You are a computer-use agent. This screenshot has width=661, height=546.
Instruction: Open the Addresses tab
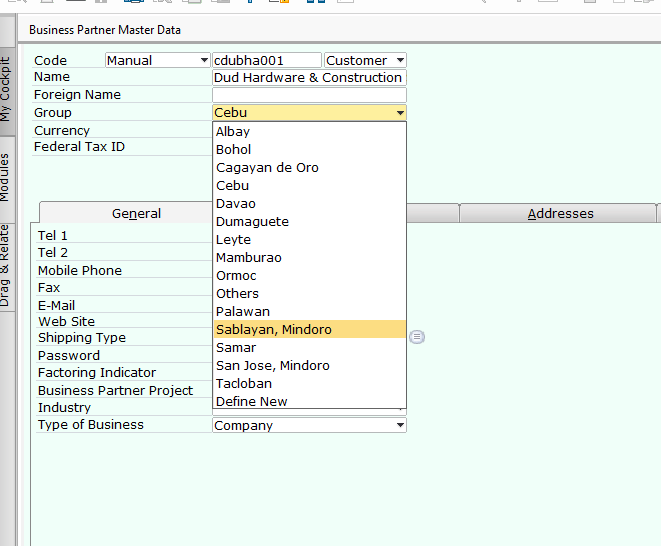560,213
